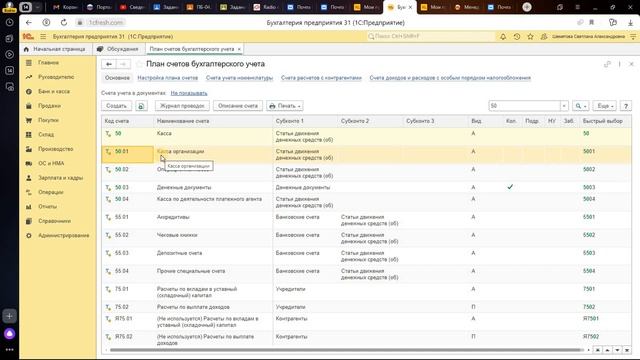Click form forward arrow button

pos(123,64)
